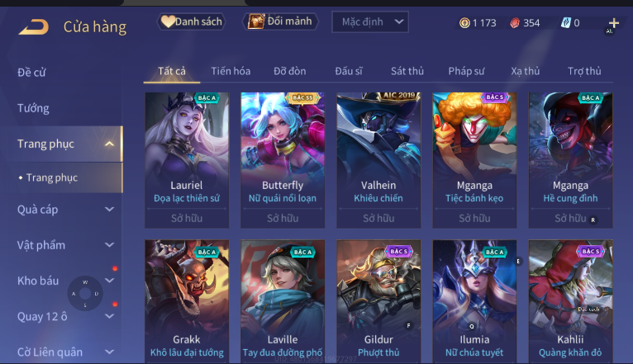Switch to the Sát thủ tab
633x364 pixels.
407,71
